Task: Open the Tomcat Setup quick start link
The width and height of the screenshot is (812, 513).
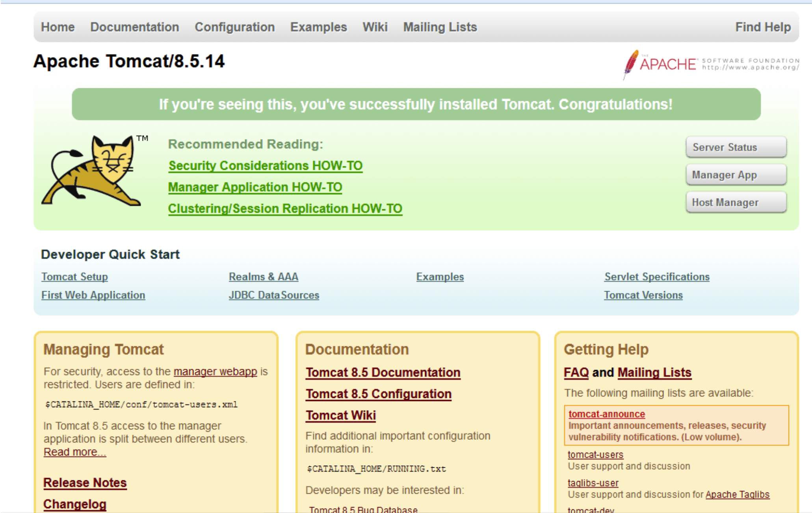Action: 74,277
